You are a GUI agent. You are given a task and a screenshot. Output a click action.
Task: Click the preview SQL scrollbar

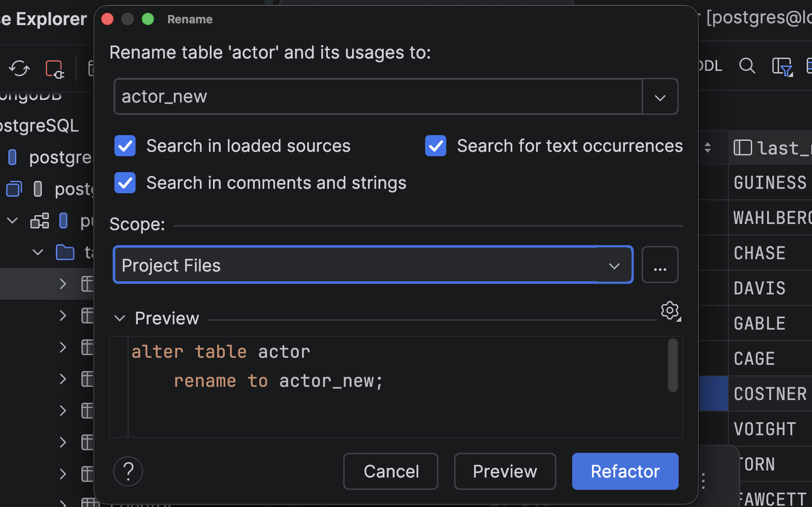click(x=672, y=365)
